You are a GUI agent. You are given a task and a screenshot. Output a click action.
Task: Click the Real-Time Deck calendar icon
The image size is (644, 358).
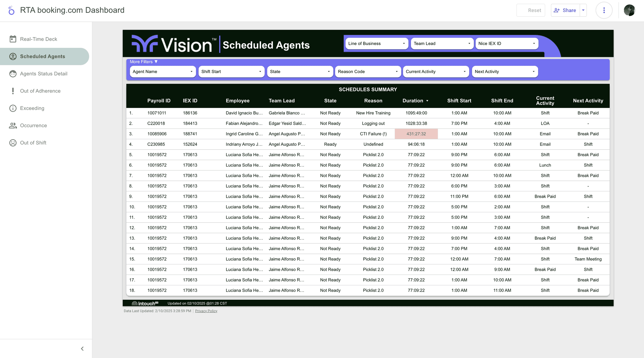tap(13, 39)
